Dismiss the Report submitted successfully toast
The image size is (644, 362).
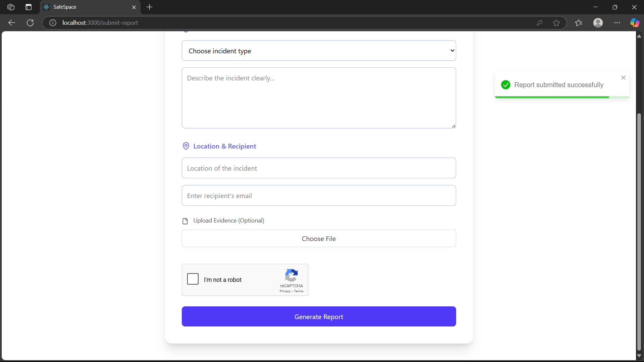623,77
